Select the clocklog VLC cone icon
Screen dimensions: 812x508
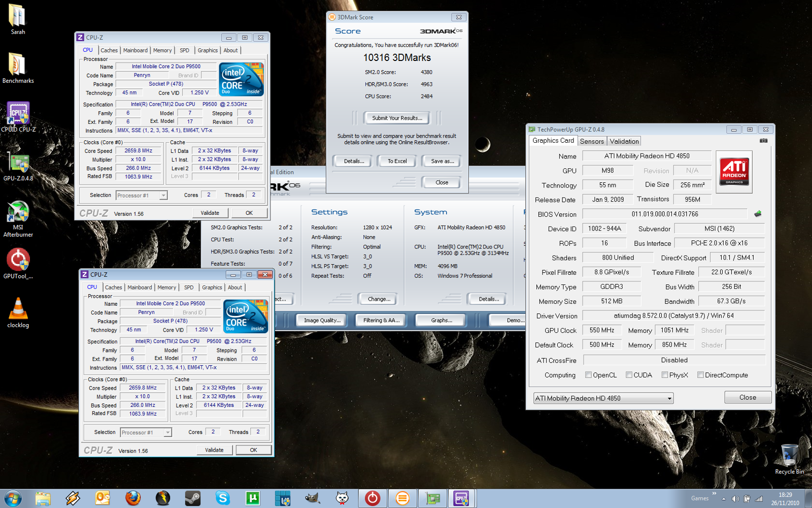18,313
